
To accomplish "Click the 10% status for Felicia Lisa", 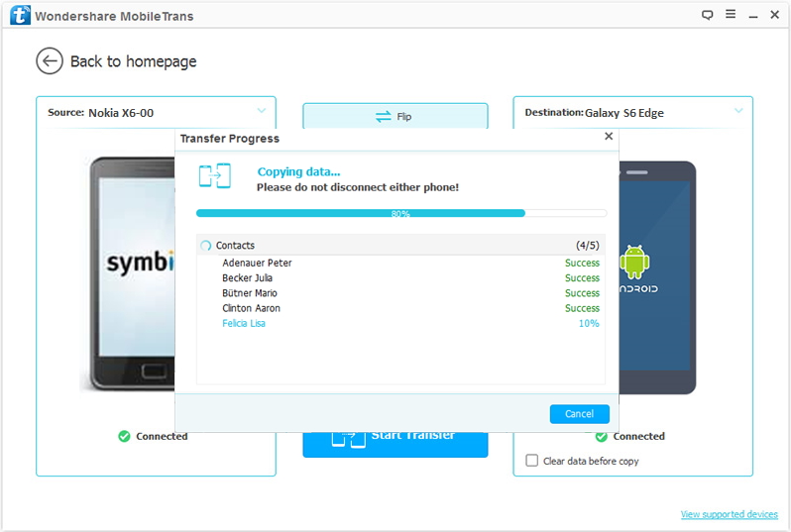I will pyautogui.click(x=589, y=323).
